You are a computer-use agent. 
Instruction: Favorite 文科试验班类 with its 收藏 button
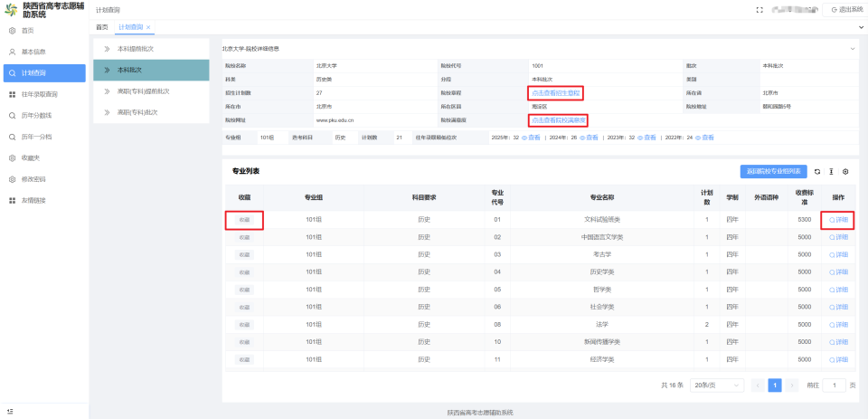pyautogui.click(x=244, y=220)
